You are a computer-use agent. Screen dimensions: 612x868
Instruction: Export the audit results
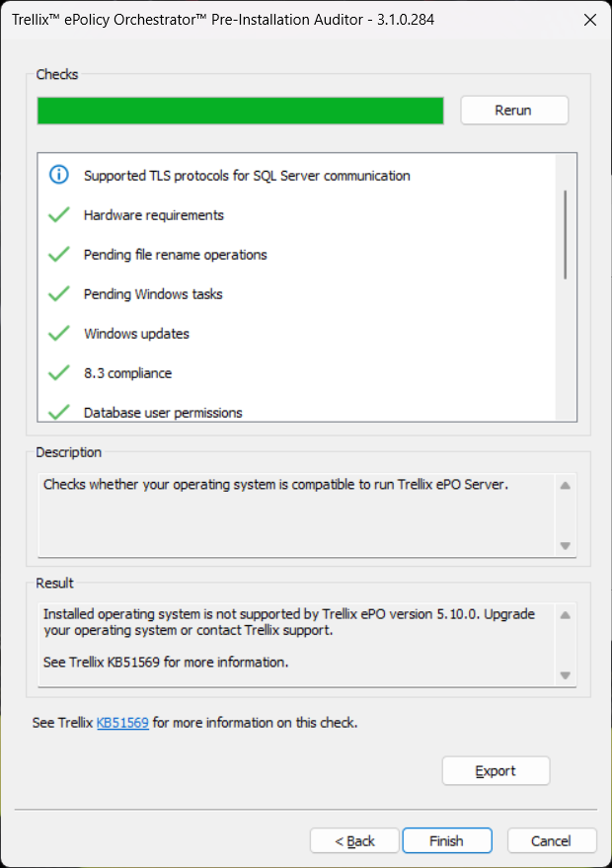point(496,771)
